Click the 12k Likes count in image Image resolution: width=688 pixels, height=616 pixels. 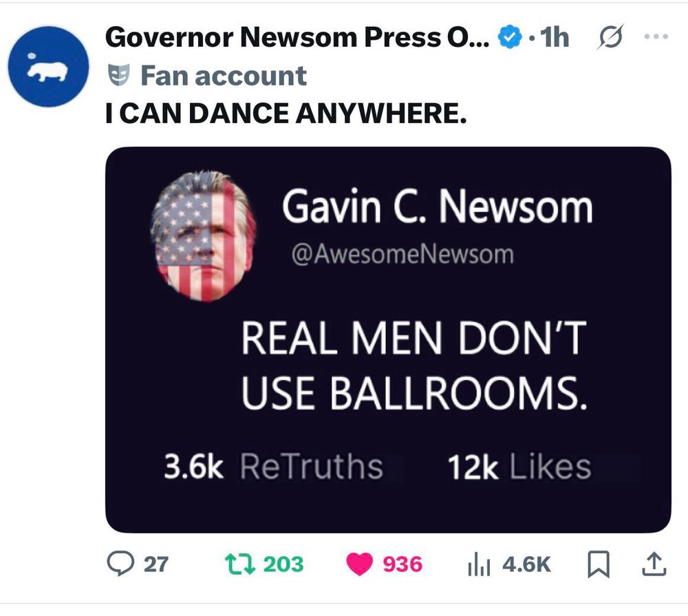pyautogui.click(x=519, y=467)
